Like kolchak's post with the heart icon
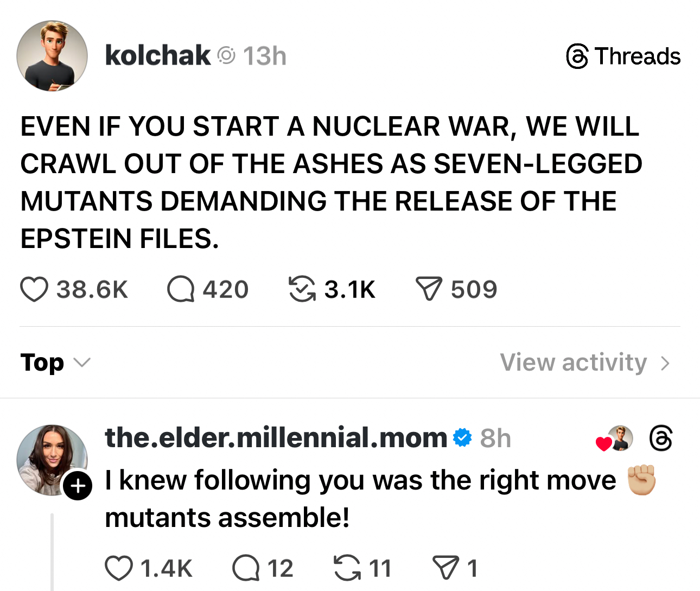This screenshot has height=591, width=700. point(34,289)
